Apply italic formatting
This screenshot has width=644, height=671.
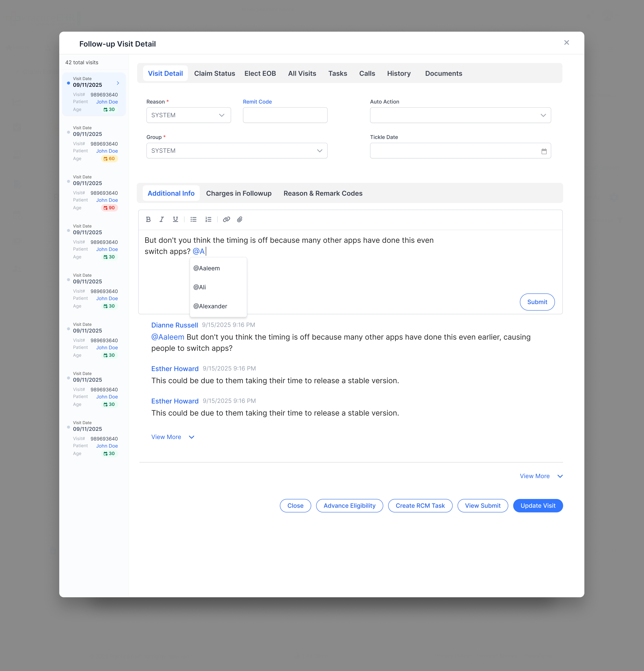tap(162, 220)
